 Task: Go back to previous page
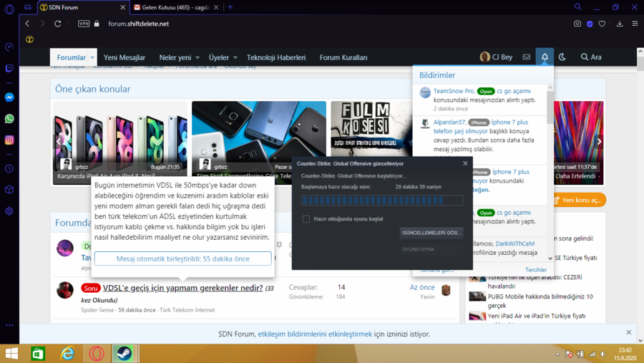point(27,24)
